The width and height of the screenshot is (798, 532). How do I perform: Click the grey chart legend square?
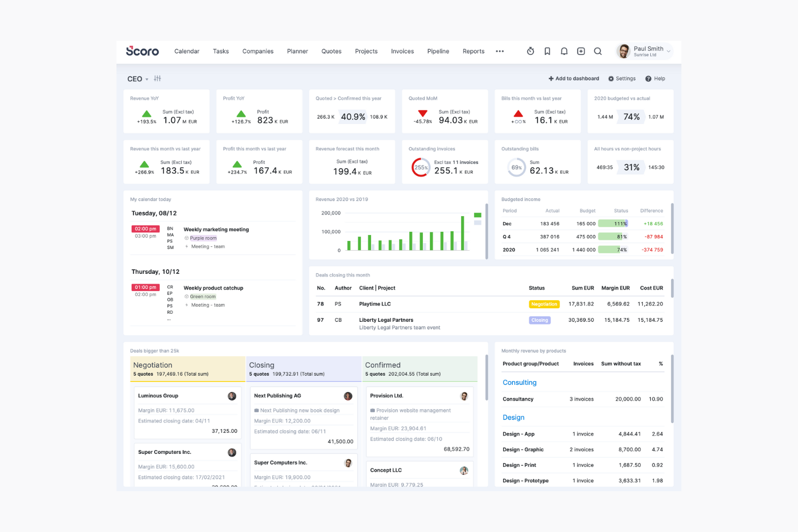477,222
